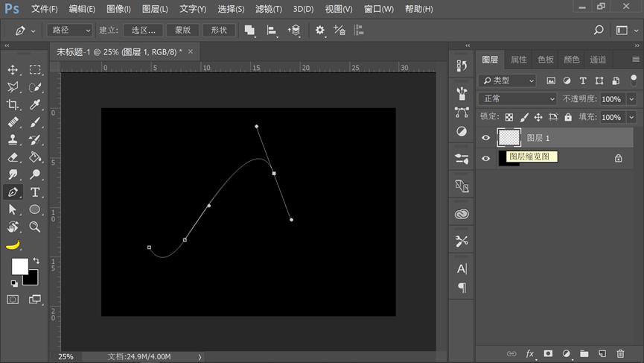The height and width of the screenshot is (363, 644).
Task: Open the 文件(F) menu
Action: (x=45, y=9)
